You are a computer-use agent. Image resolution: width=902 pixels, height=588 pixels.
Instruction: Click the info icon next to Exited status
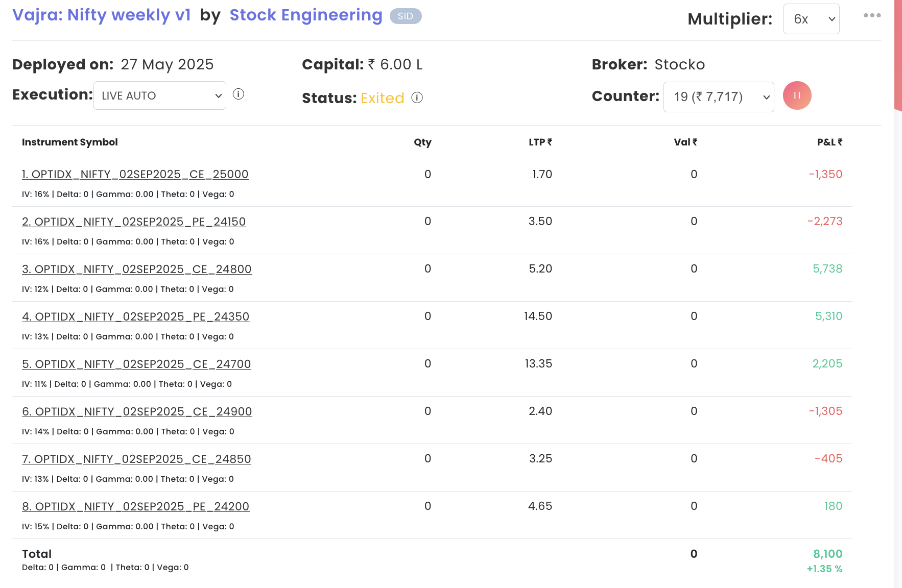[x=417, y=97]
